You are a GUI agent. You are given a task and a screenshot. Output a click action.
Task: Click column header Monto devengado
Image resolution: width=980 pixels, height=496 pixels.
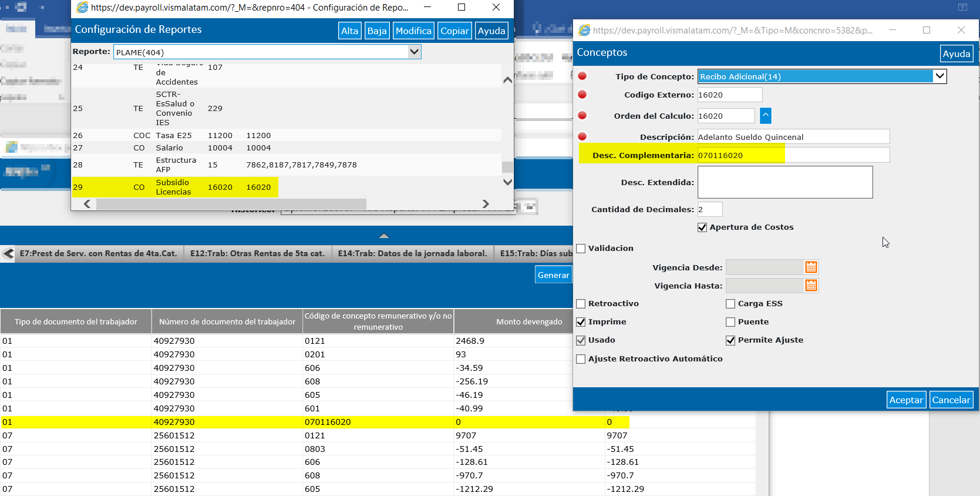[529, 321]
